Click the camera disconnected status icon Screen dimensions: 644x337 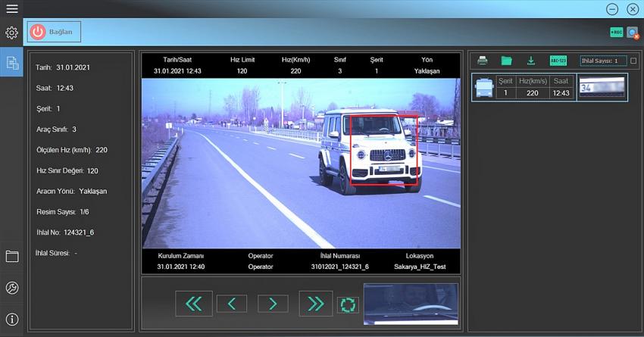click(x=632, y=33)
